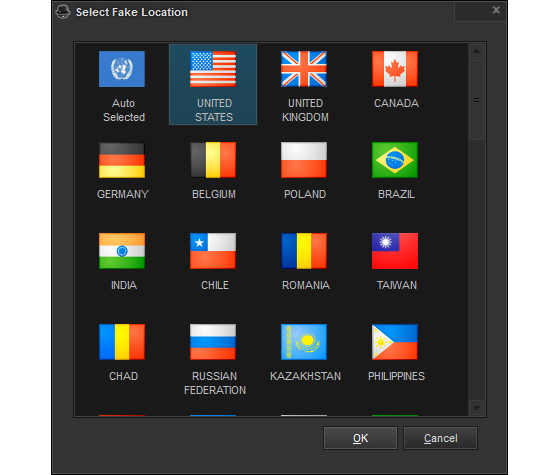The height and width of the screenshot is (475, 560).
Task: Close the Select Fake Location dialog
Action: point(496,10)
